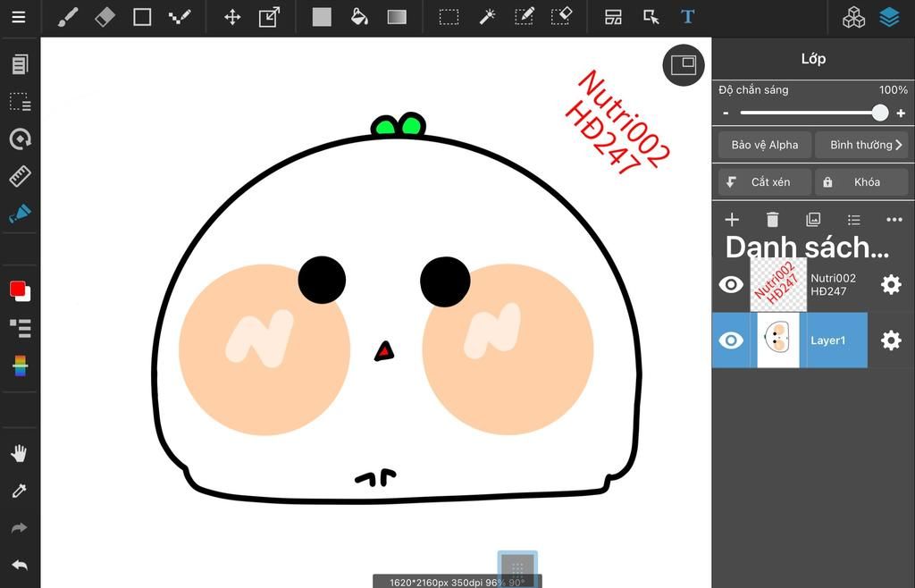Select the Text tool
Screen dimensions: 915x588
tap(687, 17)
